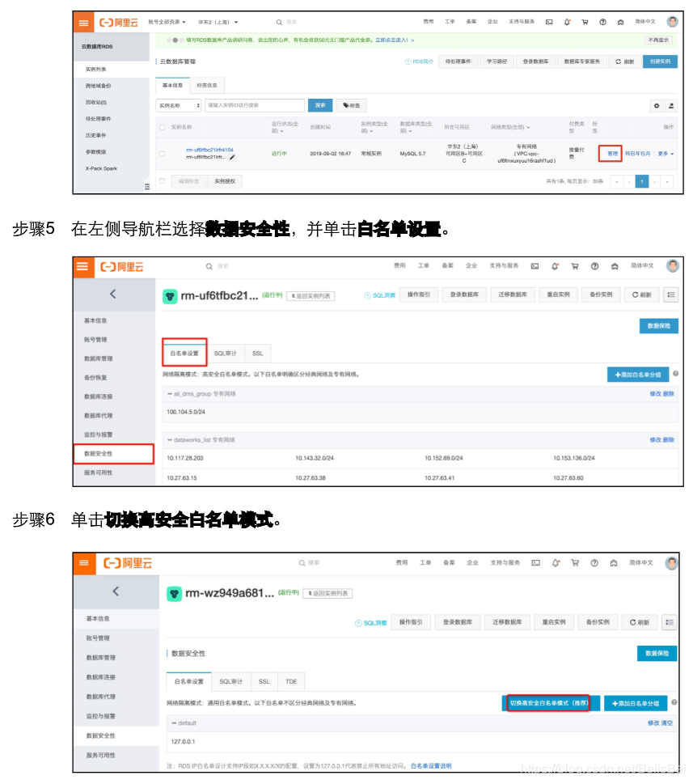Screen dimensions: 693x784
Task: Click shopping cart in middle screenshot header
Action: tap(575, 266)
